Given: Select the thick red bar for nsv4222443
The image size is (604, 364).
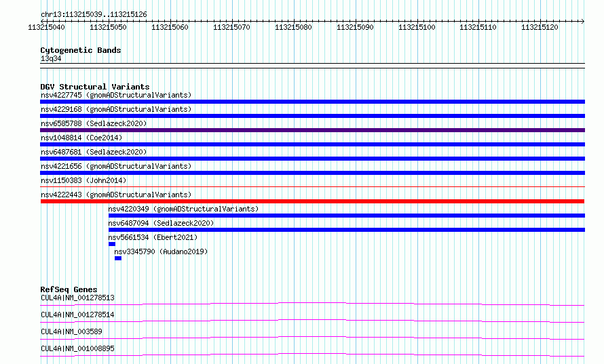Looking at the screenshot, I should click(312, 201).
